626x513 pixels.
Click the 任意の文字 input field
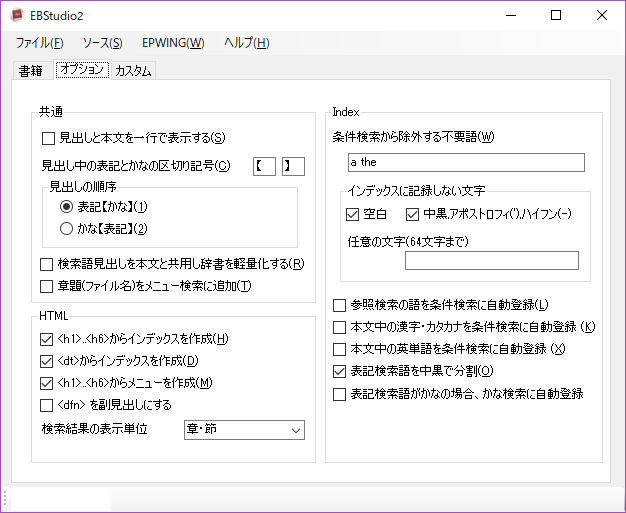(x=492, y=260)
